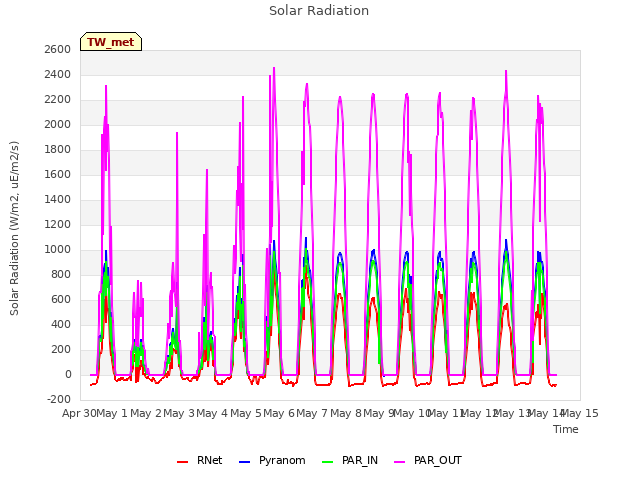Select the RNet legend entry
640x480 pixels.
(x=200, y=460)
